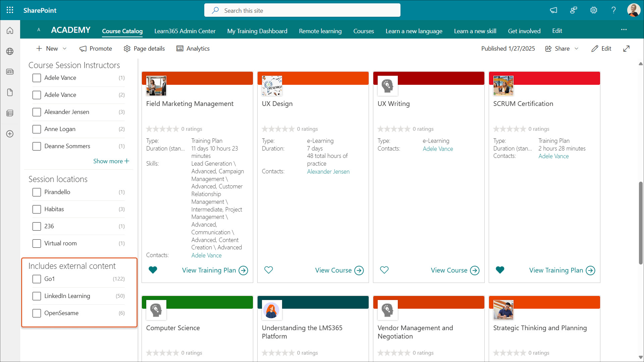The width and height of the screenshot is (644, 362).
Task: Click the Search this site box
Action: pos(302,10)
